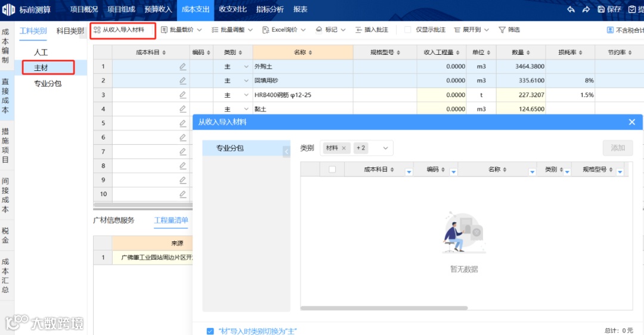Open 税金 in left sidebar

point(5,235)
